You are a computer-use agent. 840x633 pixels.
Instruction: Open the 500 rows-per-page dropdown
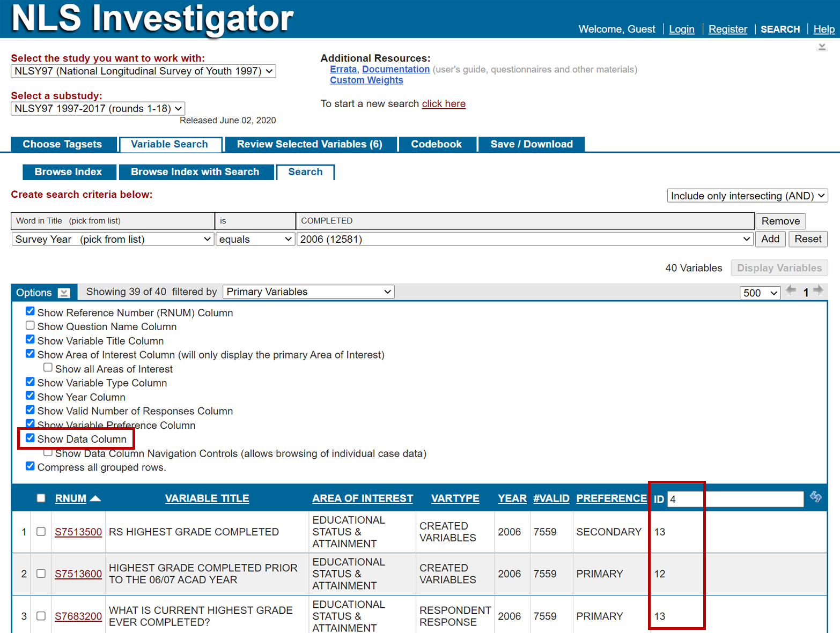coord(760,293)
